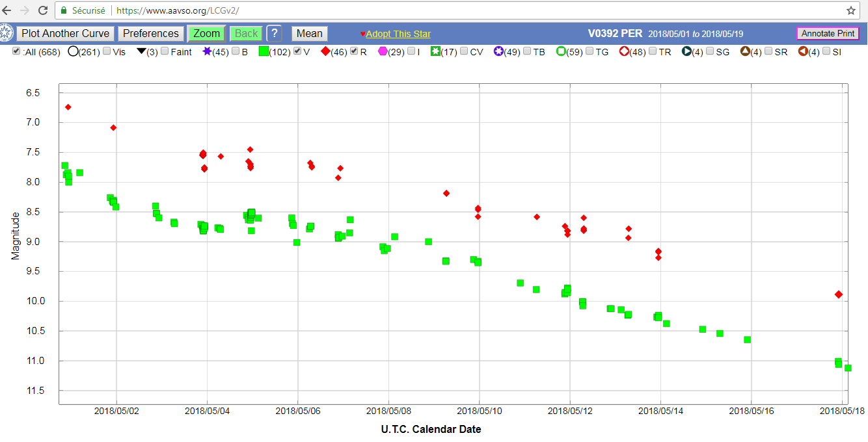The width and height of the screenshot is (868, 442).
Task: Follow the Adopt This Star link
Action: click(398, 34)
